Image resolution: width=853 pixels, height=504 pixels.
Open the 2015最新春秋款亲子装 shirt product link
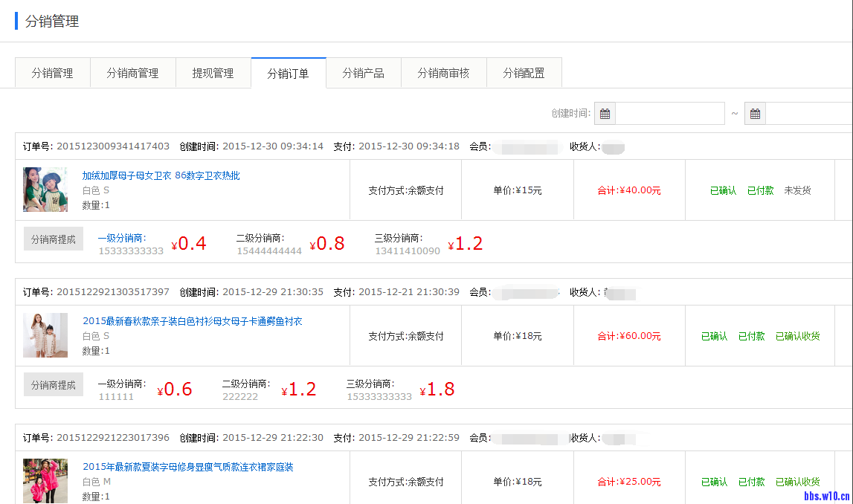[192, 322]
